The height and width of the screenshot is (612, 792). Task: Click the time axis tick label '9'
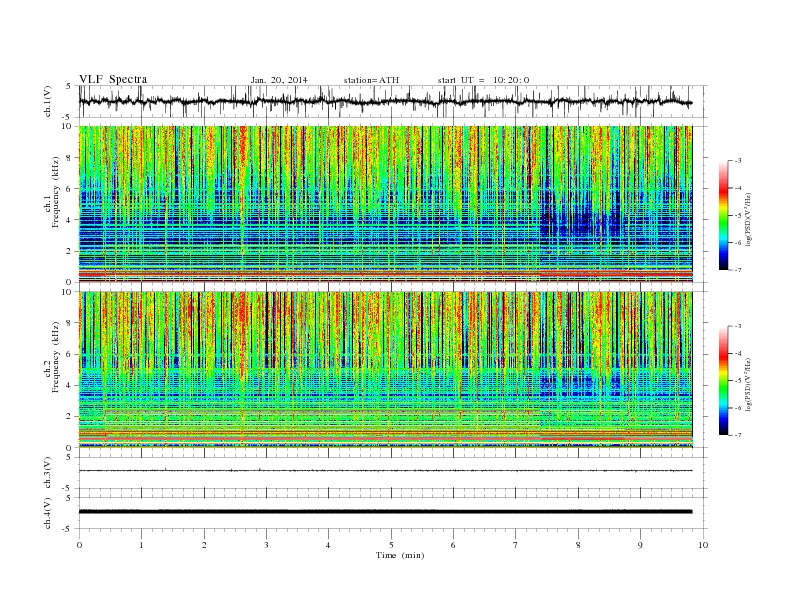coord(640,545)
